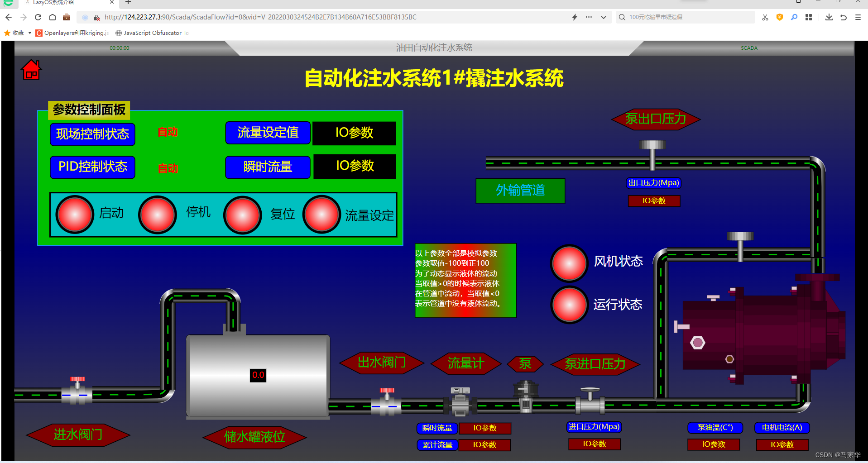Open the JavaScript Obfuscator bookmark
The image size is (868, 463).
pyautogui.click(x=152, y=33)
